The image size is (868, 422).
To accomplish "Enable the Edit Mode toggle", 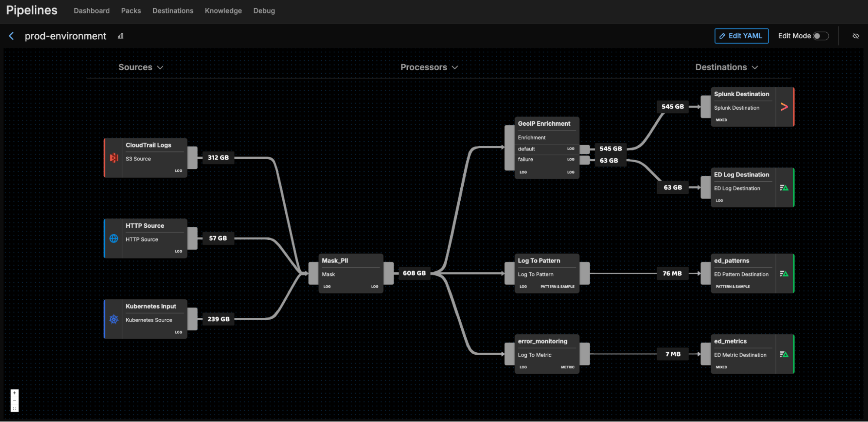I will 821,36.
